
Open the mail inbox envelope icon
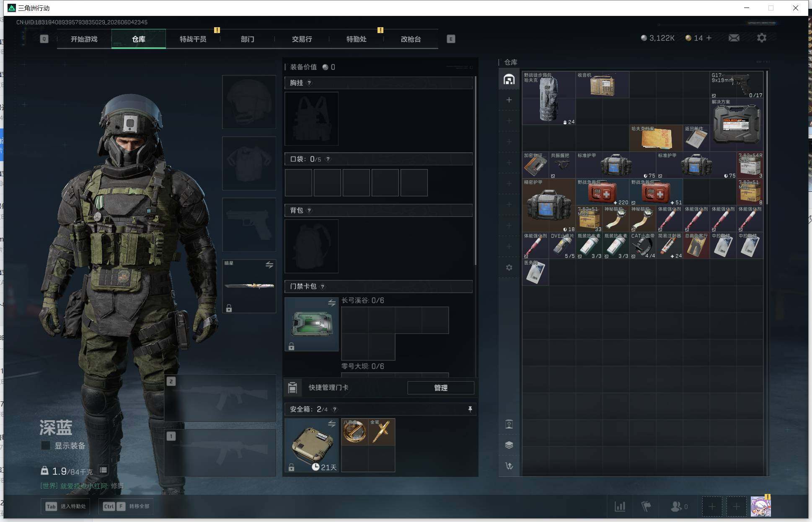[x=734, y=38]
